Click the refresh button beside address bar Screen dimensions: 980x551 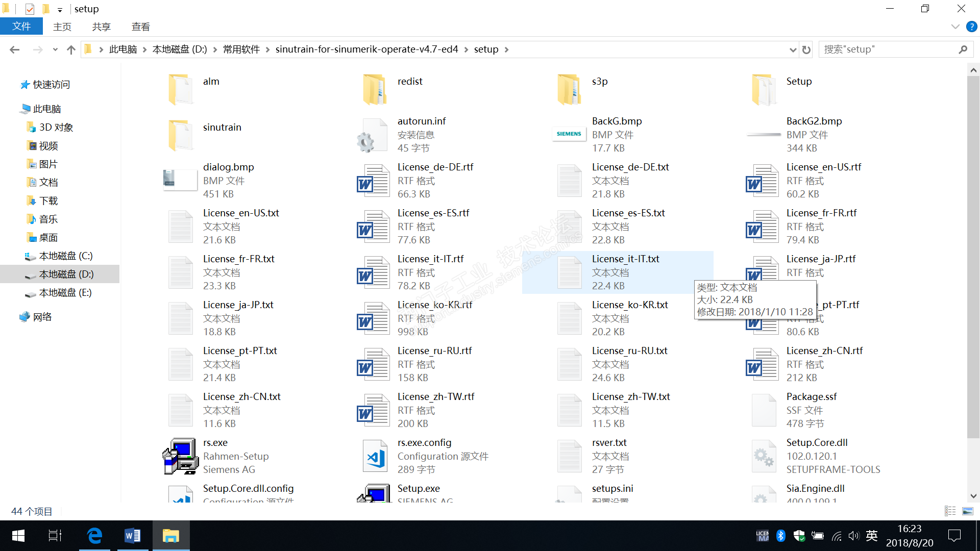tap(806, 49)
